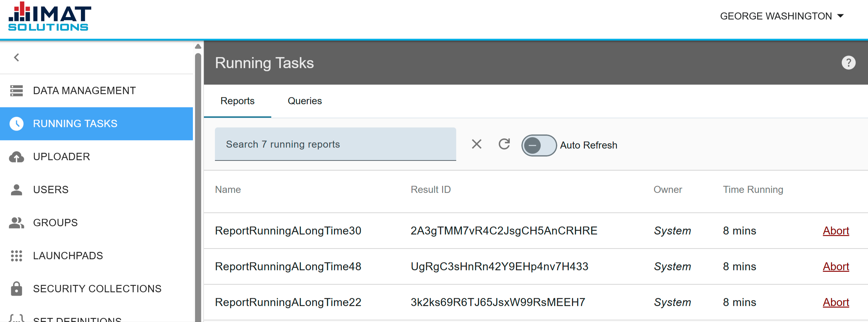Image resolution: width=868 pixels, height=322 pixels.
Task: Collapse the sidebar with the back chevron
Action: tap(16, 57)
